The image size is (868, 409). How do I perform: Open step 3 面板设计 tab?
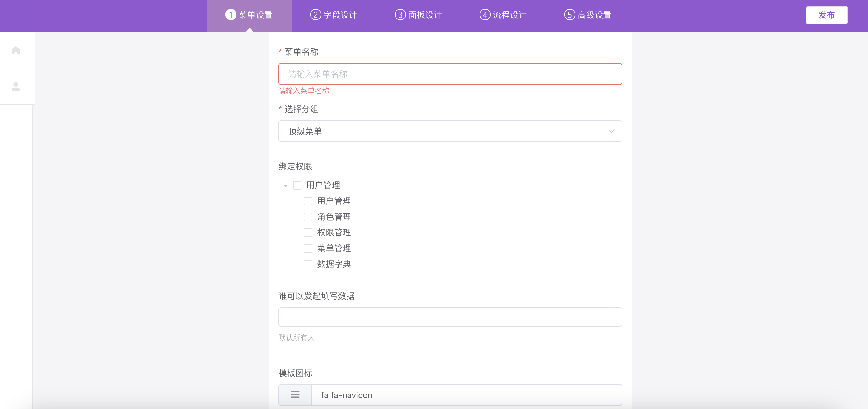418,15
